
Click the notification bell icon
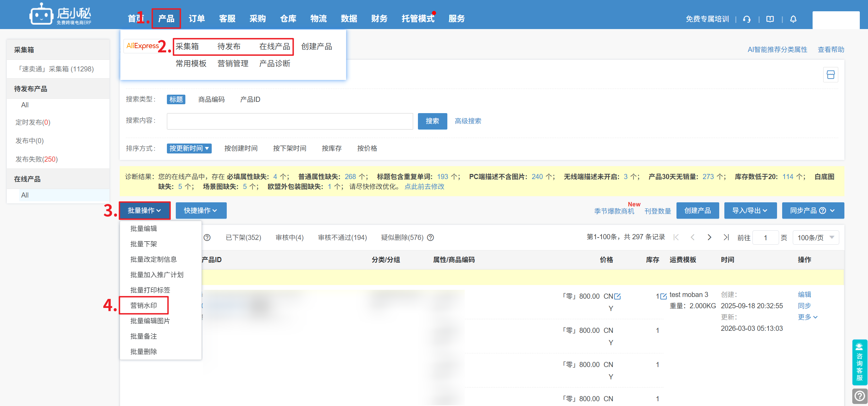(x=793, y=19)
